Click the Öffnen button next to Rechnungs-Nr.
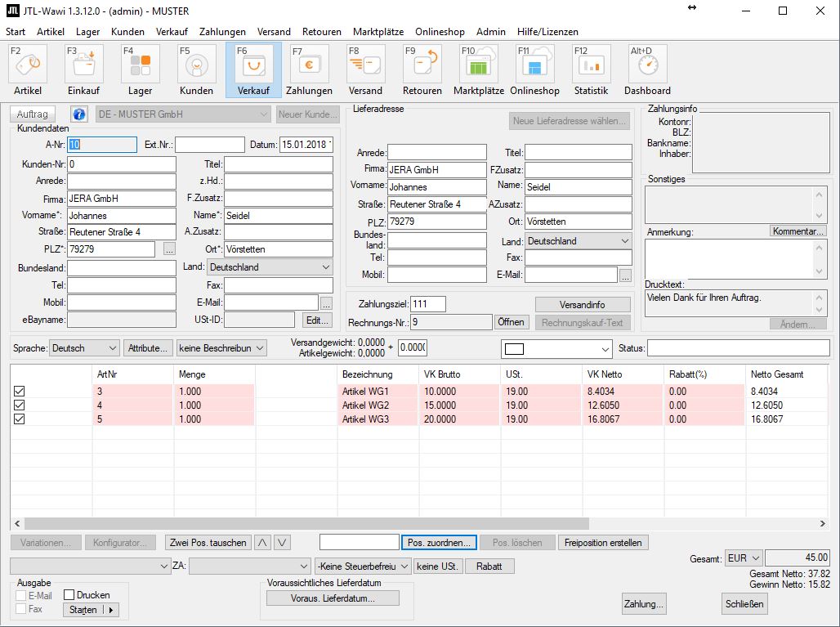 point(511,322)
